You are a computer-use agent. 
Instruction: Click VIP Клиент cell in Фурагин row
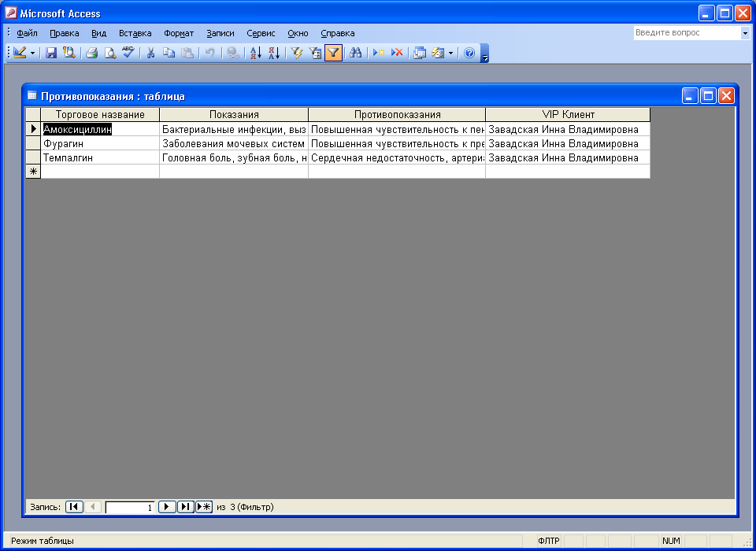568,144
